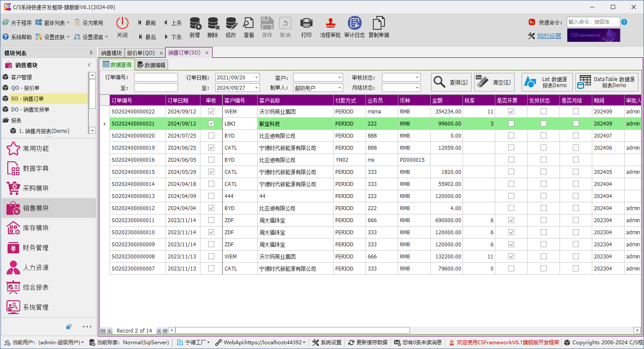This screenshot has width=644, height=349.
Task: Open 库存模块 warehouse module
Action: (x=49, y=228)
